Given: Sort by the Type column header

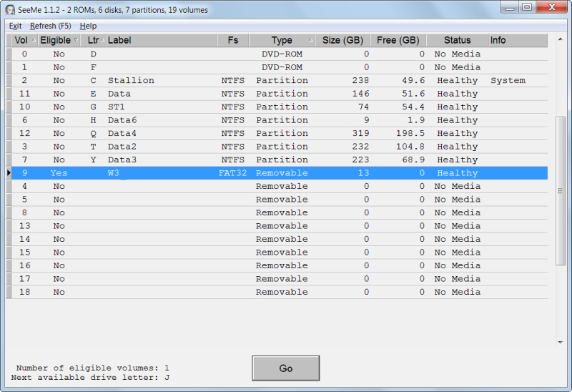Looking at the screenshot, I should point(282,40).
